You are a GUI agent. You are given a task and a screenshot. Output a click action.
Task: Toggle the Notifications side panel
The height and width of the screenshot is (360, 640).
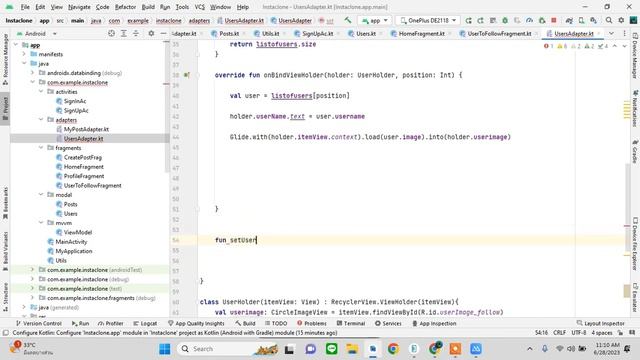point(635,108)
